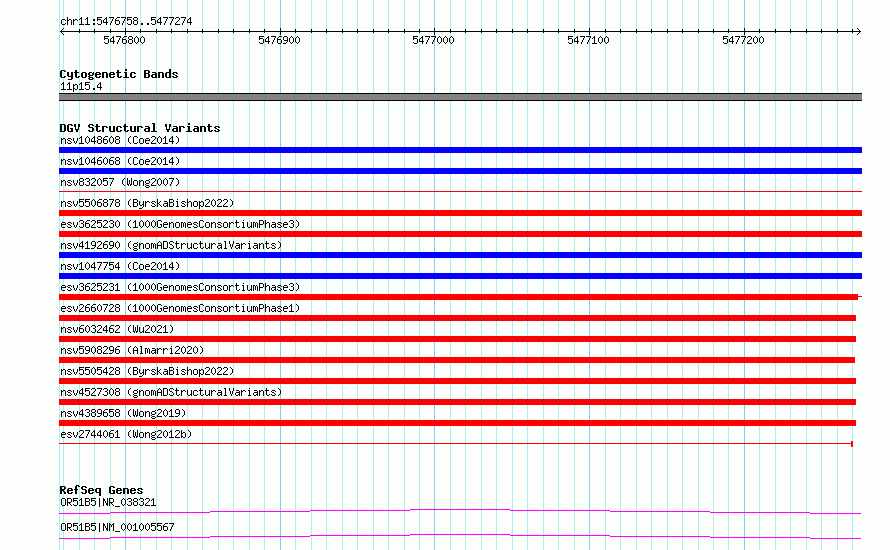This screenshot has width=890, height=550.
Task: Select the red bar under nsv5505428
Action: 457,381
